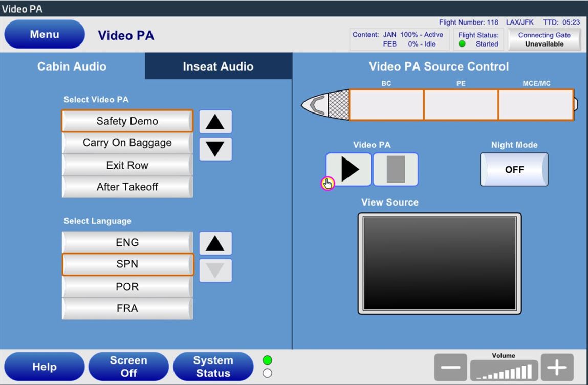
Task: Switch to the Cabin Audio tab
Action: pyautogui.click(x=72, y=66)
